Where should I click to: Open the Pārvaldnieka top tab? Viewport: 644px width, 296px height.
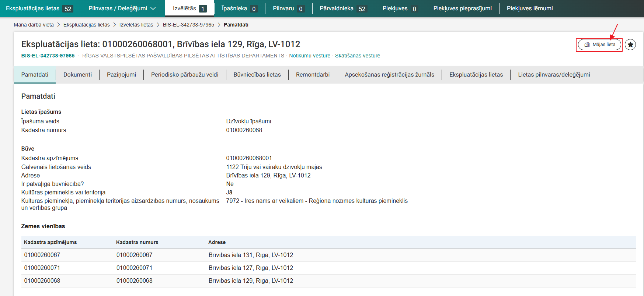(343, 8)
